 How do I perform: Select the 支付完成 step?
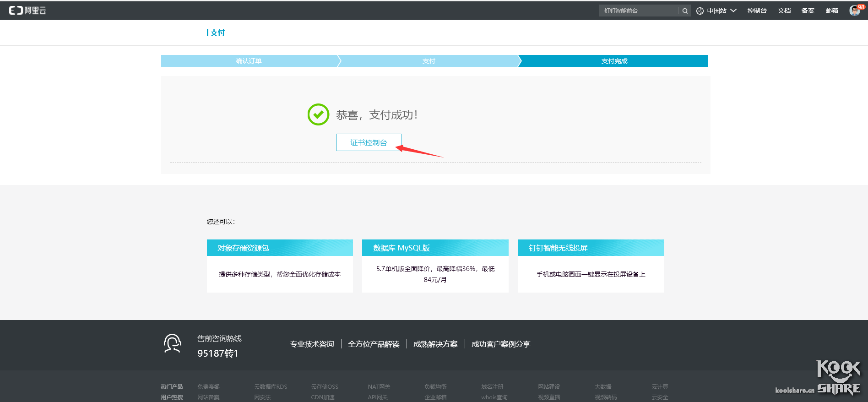point(614,61)
